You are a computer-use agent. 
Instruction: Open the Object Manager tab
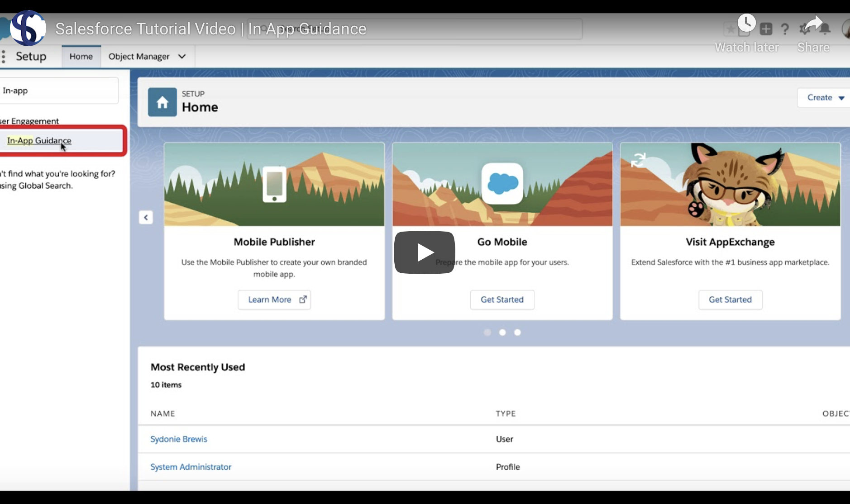point(139,57)
